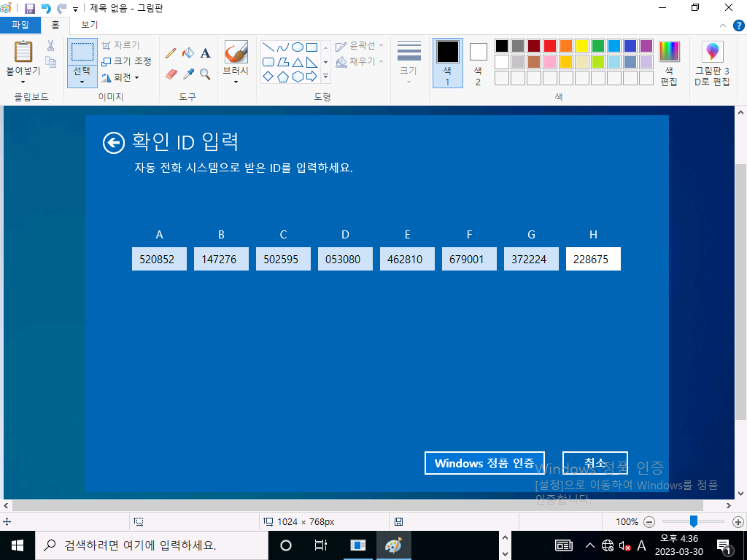Viewport: 747px width, 560px height.
Task: Collapse the ribbon with the chevron
Action: pyautogui.click(x=723, y=26)
